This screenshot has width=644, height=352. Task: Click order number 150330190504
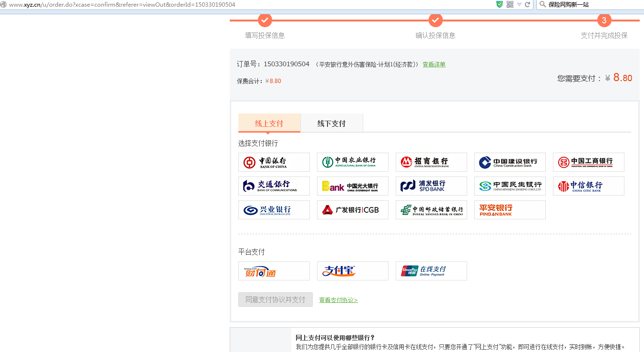coord(286,64)
